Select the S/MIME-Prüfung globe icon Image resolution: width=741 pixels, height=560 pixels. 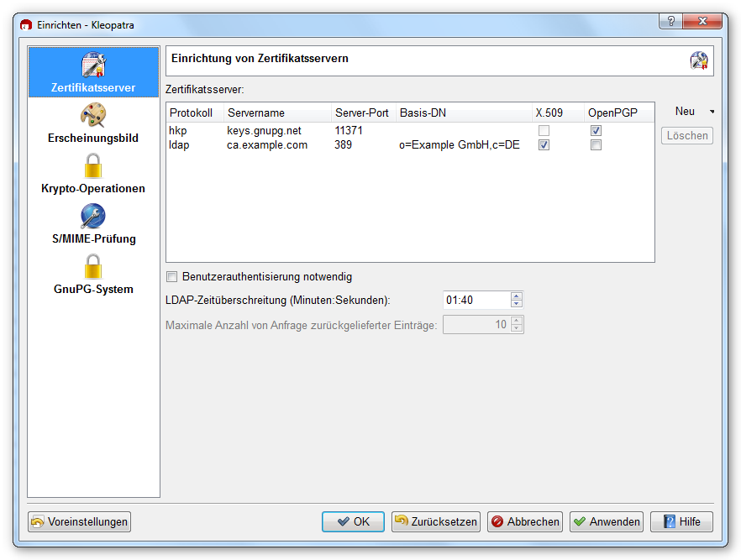click(93, 216)
